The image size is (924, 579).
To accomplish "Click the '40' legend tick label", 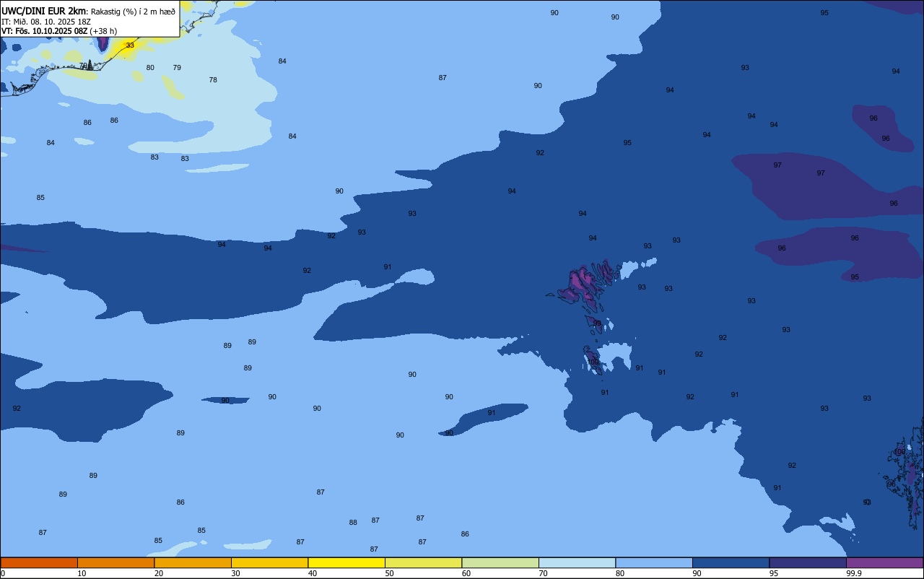I will pyautogui.click(x=313, y=573).
